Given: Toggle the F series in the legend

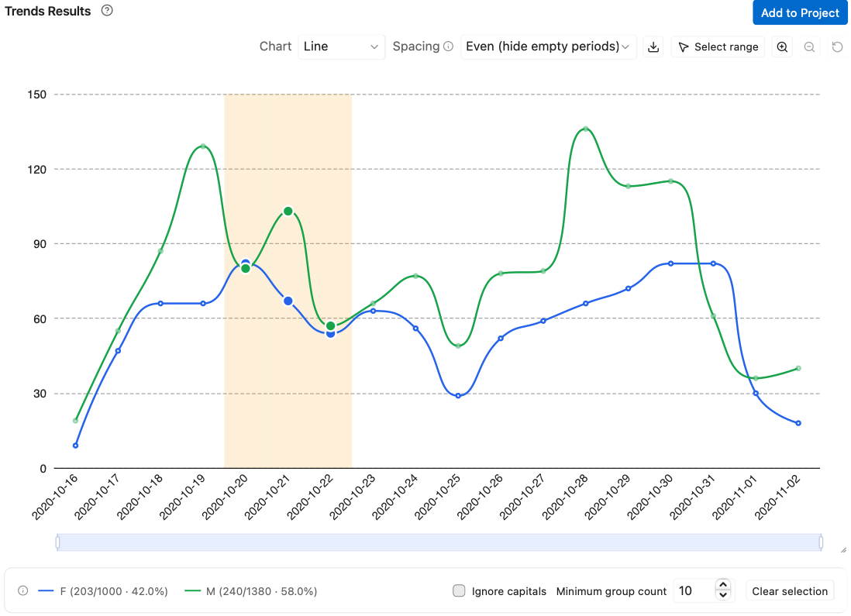Looking at the screenshot, I should (103, 591).
